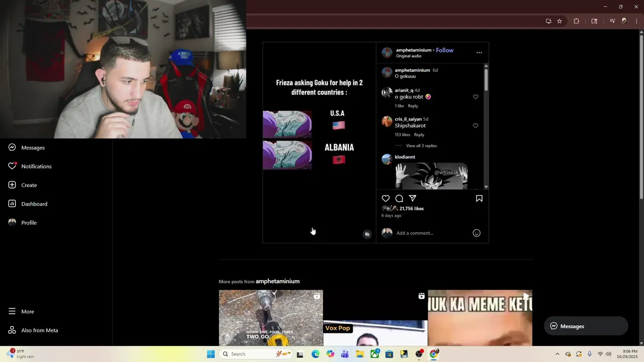Image resolution: width=644 pixels, height=362 pixels.
Task: Open the three-dot post options menu
Action: click(x=479, y=52)
